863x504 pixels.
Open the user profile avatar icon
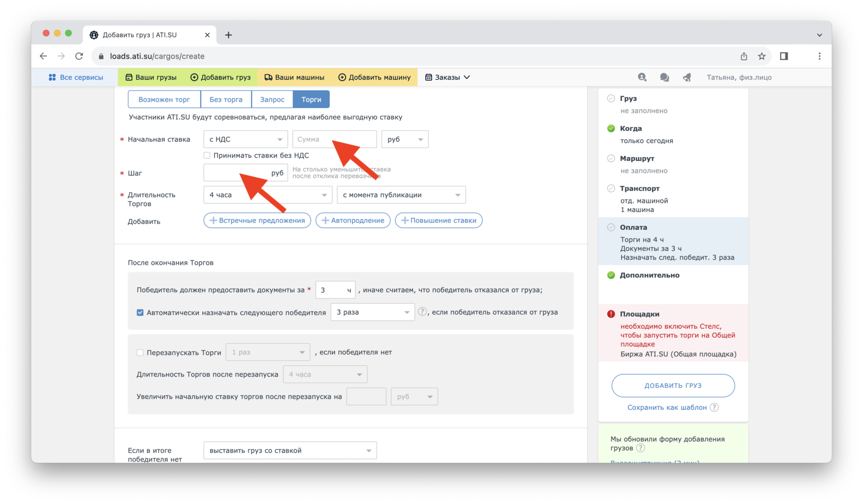coord(642,77)
